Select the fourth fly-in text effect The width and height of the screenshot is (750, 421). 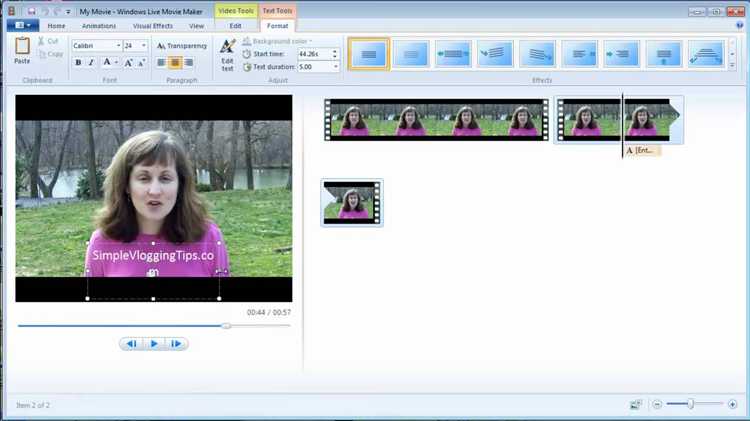click(495, 54)
